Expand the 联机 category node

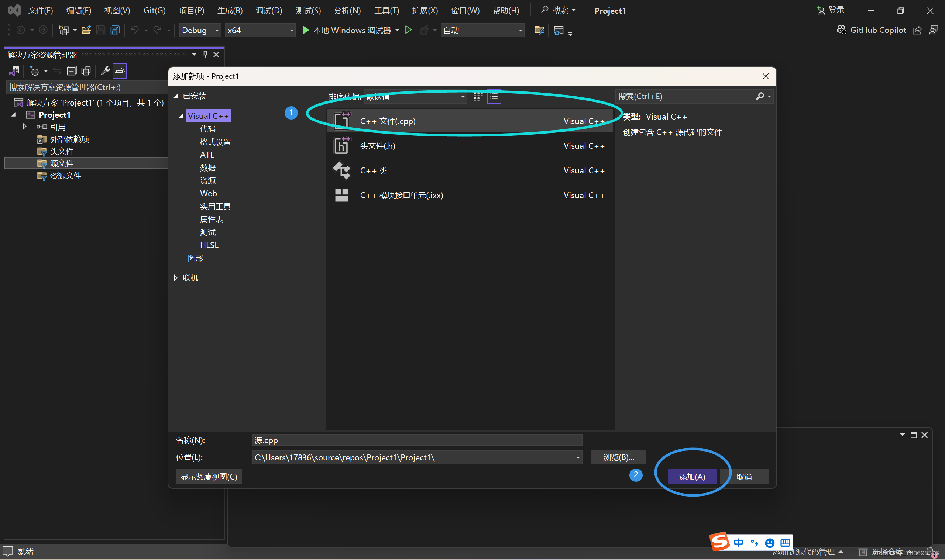tap(176, 278)
